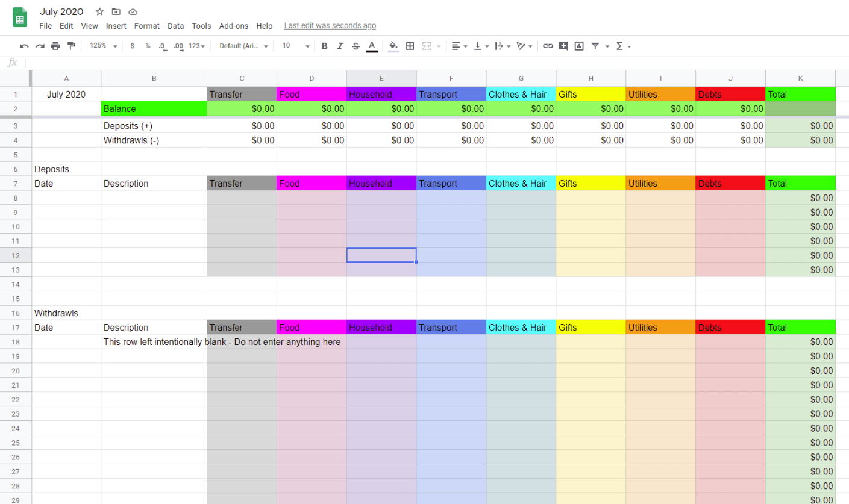849x504 pixels.
Task: Select the green Balance cell
Action: (154, 108)
